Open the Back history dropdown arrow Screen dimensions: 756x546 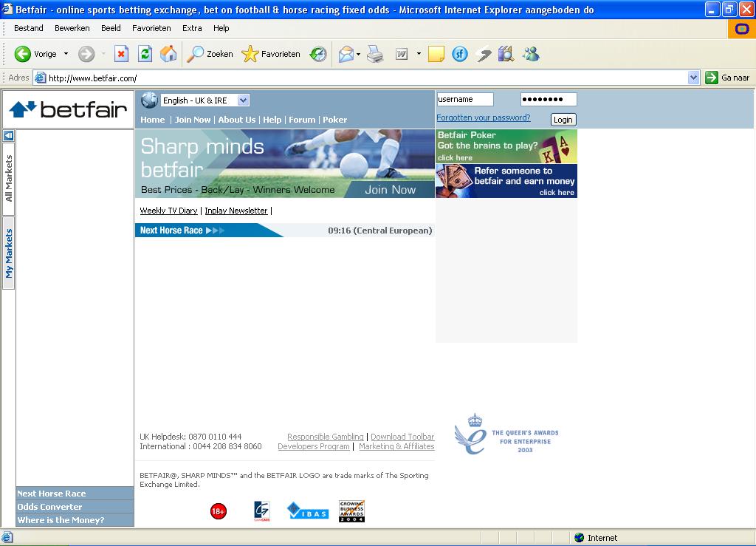pos(66,54)
